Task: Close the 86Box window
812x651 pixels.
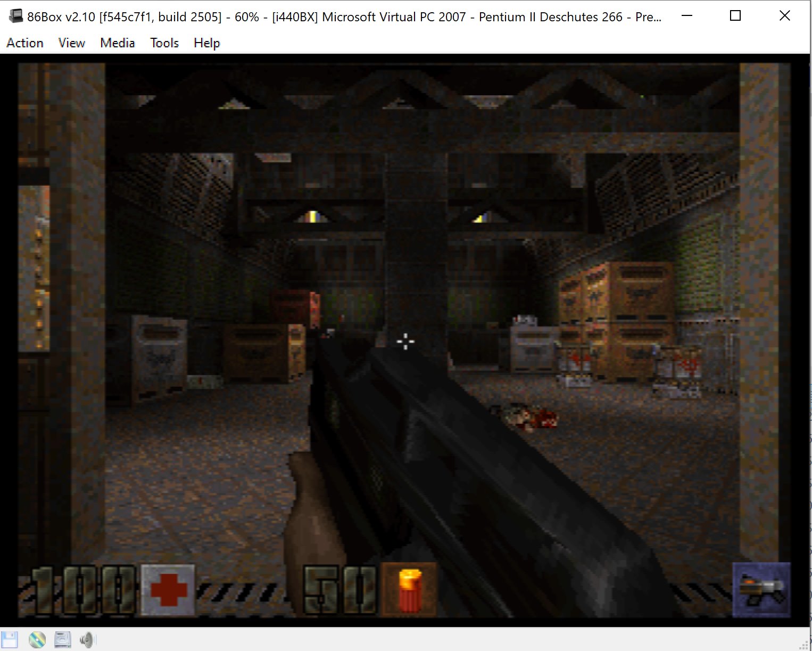Action: (784, 16)
